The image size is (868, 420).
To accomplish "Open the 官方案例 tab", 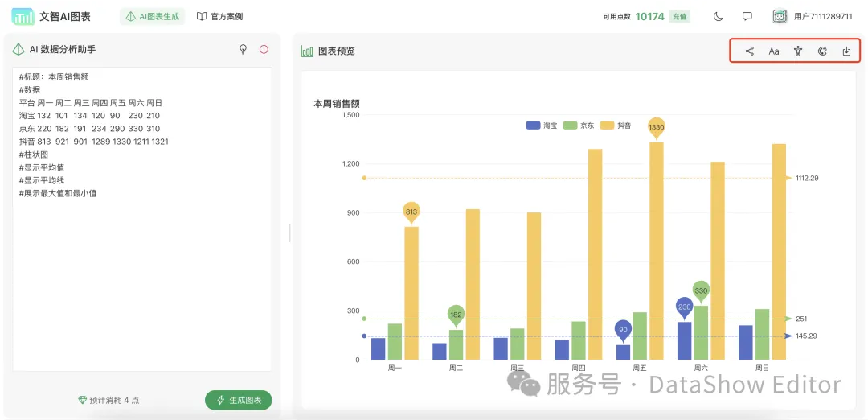I will click(219, 17).
